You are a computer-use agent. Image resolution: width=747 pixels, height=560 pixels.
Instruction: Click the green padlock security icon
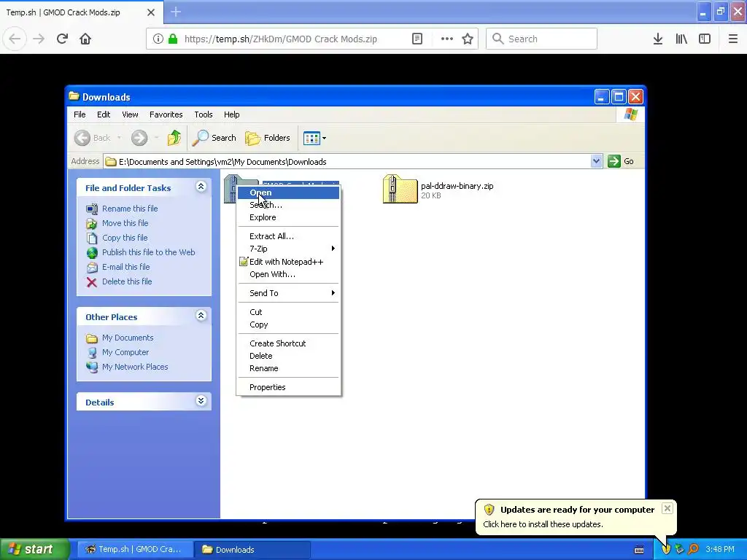[173, 39]
